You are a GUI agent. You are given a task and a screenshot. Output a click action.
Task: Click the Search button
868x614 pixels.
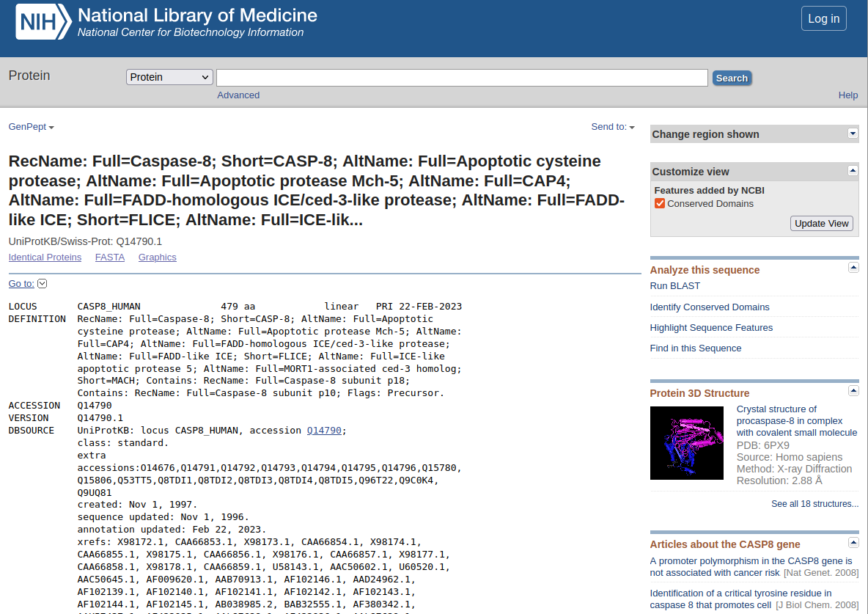pyautogui.click(x=732, y=78)
